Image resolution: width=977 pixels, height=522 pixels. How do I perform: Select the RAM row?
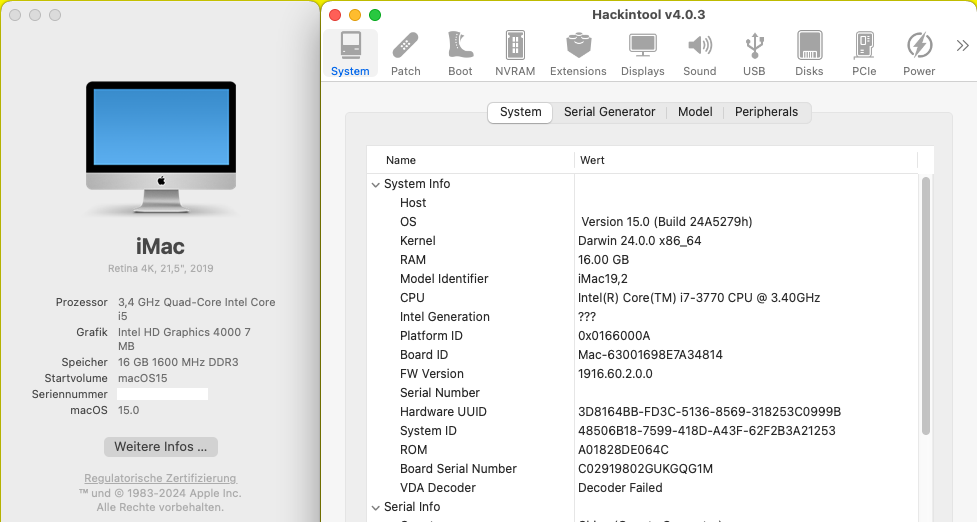click(x=644, y=260)
